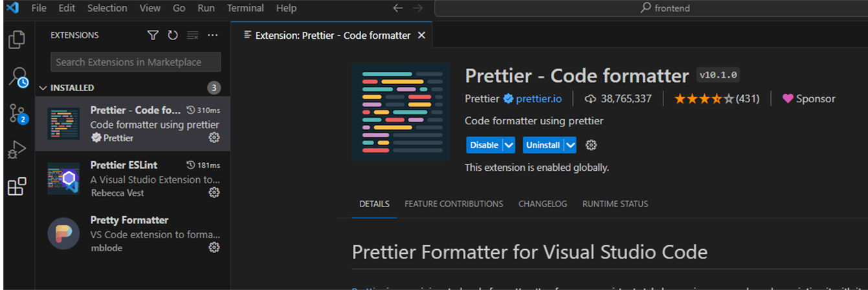
Task: Switch to the CHANGELOG tab
Action: [542, 204]
